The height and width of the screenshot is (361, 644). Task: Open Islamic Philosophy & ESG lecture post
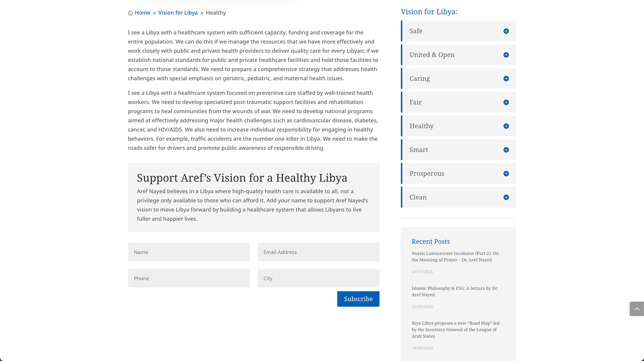pyautogui.click(x=454, y=291)
